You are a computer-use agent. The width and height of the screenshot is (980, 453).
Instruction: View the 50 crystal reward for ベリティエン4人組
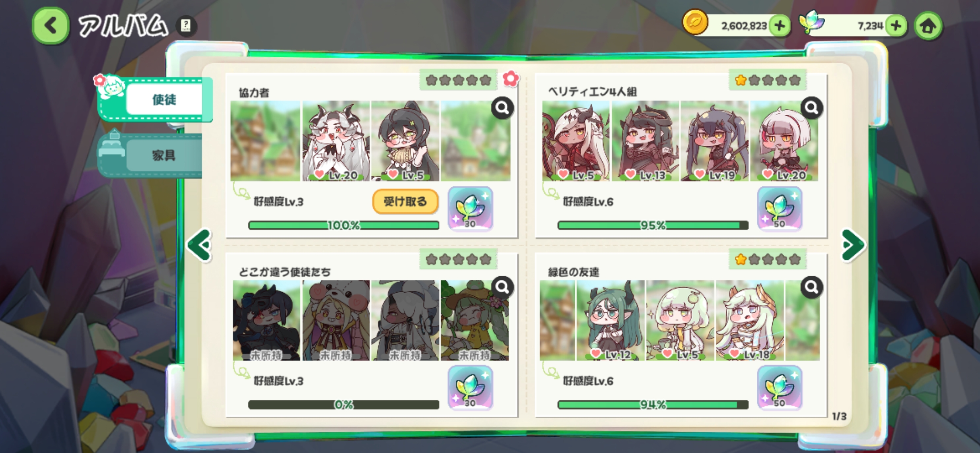pos(779,209)
